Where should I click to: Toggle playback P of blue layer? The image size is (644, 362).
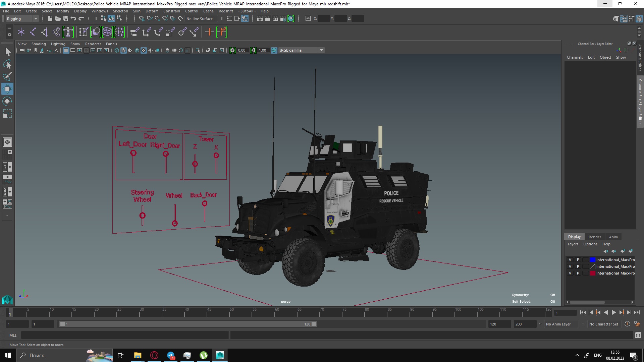tap(578, 260)
